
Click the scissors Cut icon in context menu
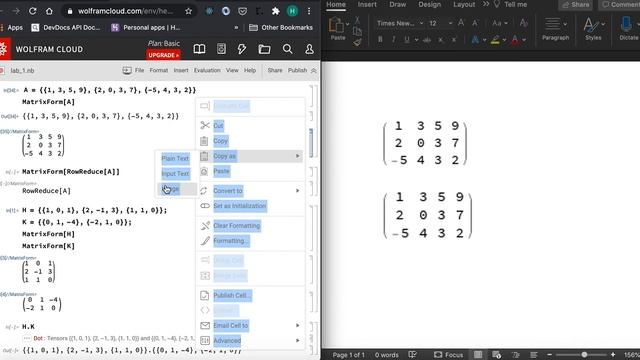click(x=205, y=125)
